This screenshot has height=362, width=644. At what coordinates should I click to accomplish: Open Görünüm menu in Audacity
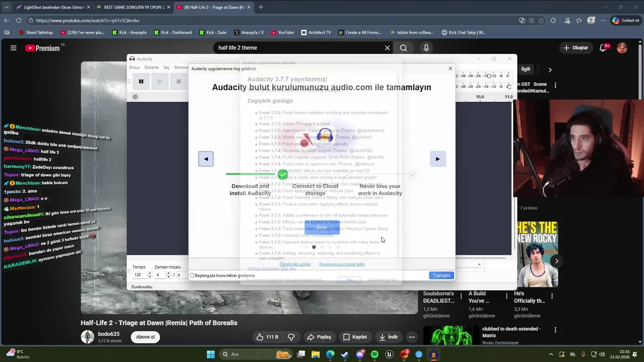tap(182, 67)
